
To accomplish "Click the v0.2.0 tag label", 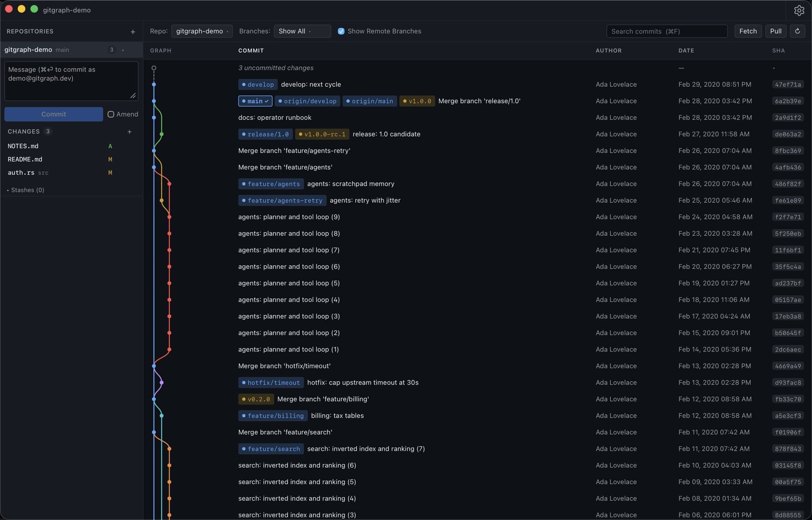I will point(256,399).
